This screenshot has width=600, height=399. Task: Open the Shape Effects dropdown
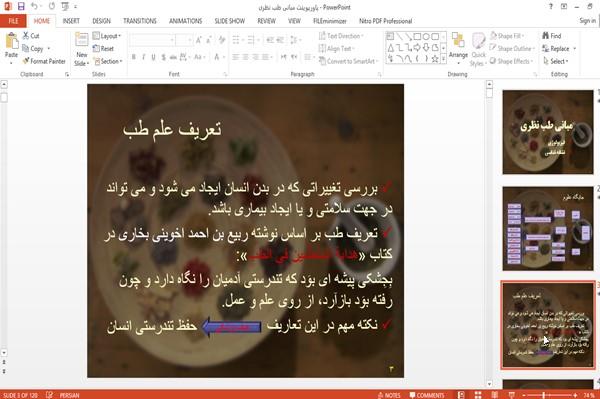pyautogui.click(x=511, y=61)
